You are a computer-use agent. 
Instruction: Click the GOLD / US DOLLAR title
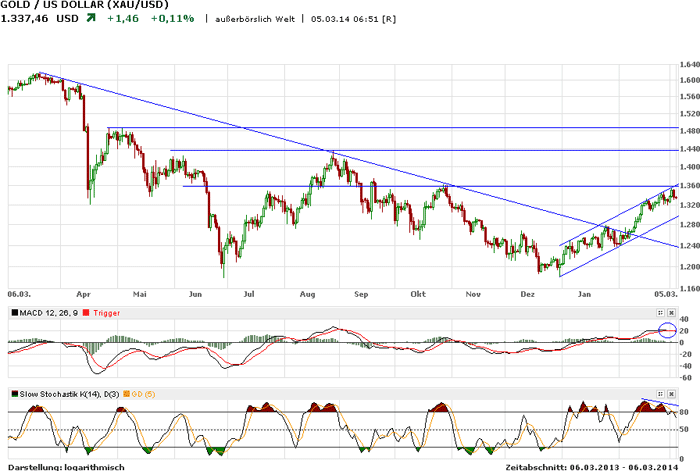point(76,6)
